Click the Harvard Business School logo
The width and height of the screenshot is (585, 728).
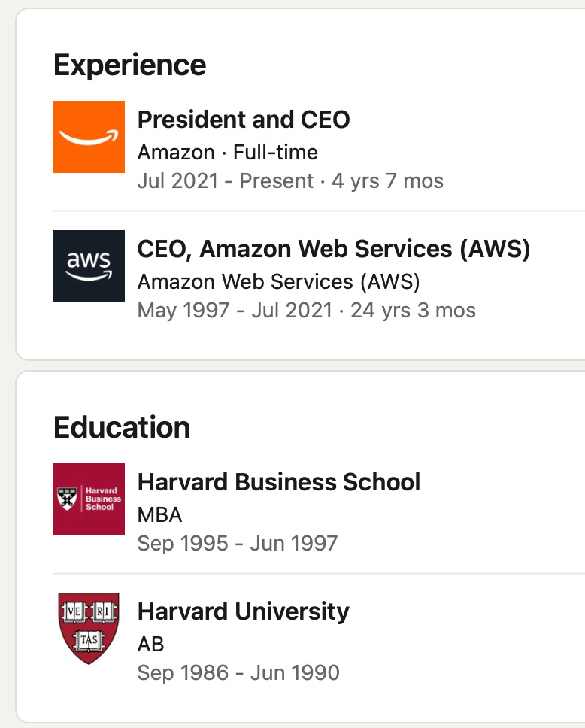tap(89, 499)
